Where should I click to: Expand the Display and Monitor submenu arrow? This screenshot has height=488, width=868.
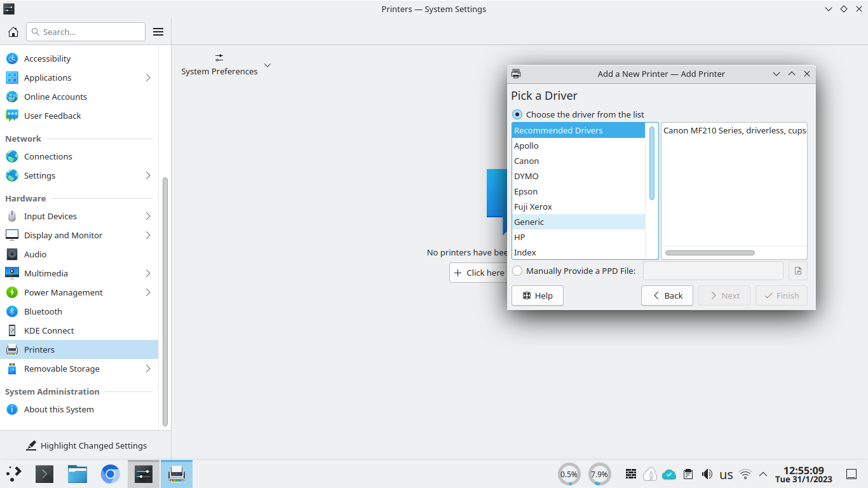coord(148,235)
